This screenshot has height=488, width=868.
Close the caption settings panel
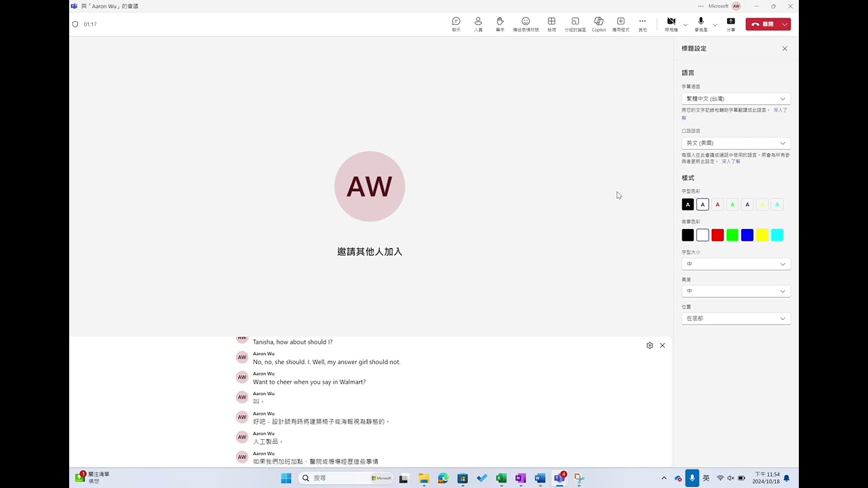(785, 49)
